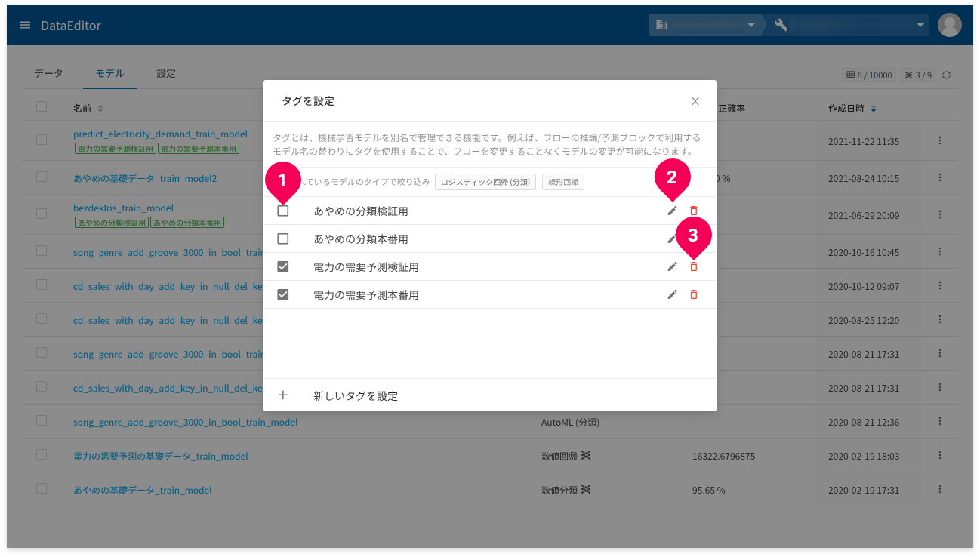The width and height of the screenshot is (980, 557).
Task: Click the icon next to 数値回帰
Action: click(x=585, y=455)
